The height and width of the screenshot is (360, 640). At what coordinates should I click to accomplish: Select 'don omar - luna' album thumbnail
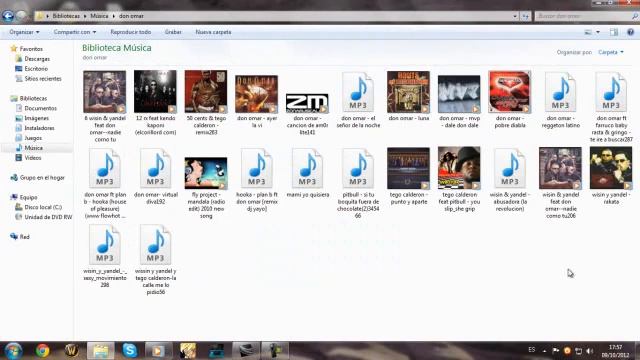click(409, 92)
